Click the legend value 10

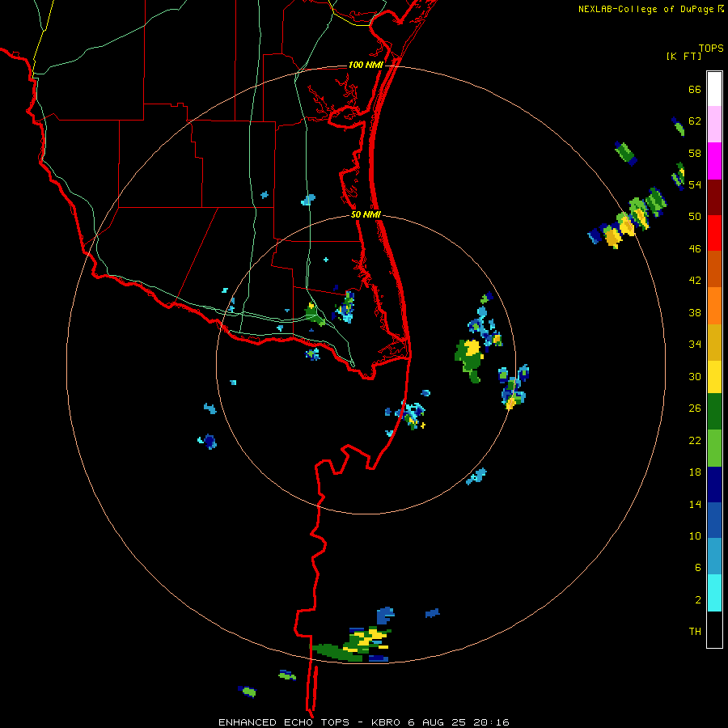coord(695,535)
